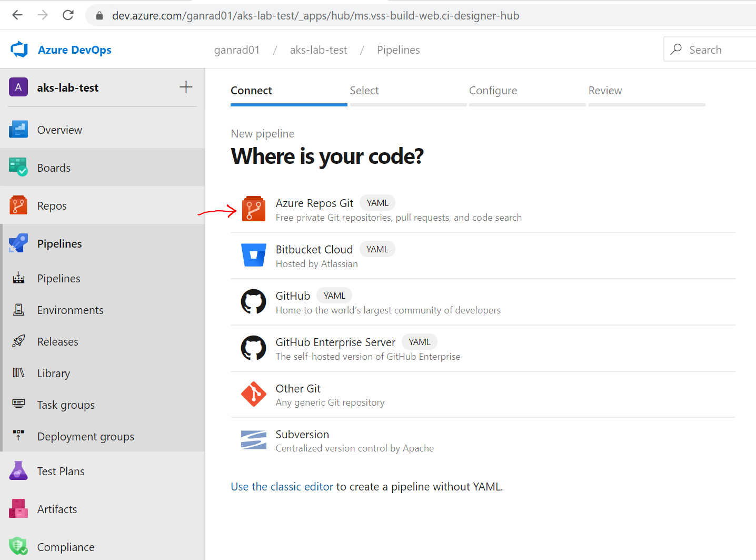The image size is (756, 560).
Task: Click the Pipelines breadcrumb link
Action: (x=399, y=50)
